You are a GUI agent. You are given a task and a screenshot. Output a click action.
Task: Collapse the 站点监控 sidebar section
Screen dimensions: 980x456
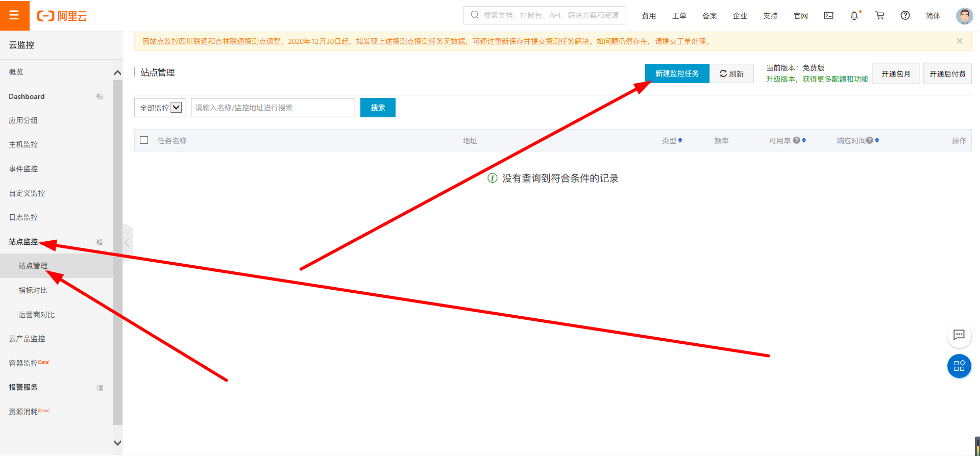pos(100,242)
